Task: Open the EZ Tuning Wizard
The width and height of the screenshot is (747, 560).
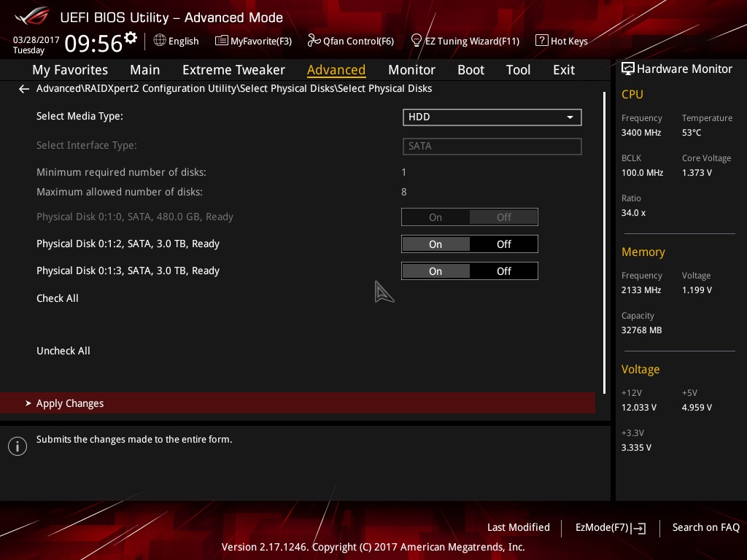Action: tap(417, 40)
